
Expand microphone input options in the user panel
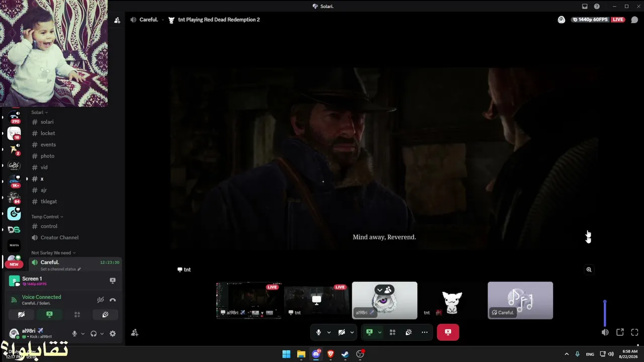[x=83, y=333]
